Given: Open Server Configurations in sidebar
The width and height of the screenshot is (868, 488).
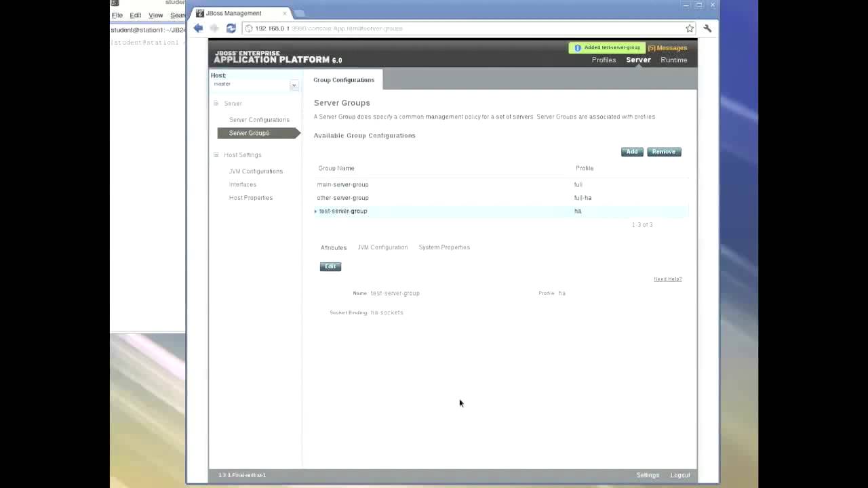Looking at the screenshot, I should point(259,120).
